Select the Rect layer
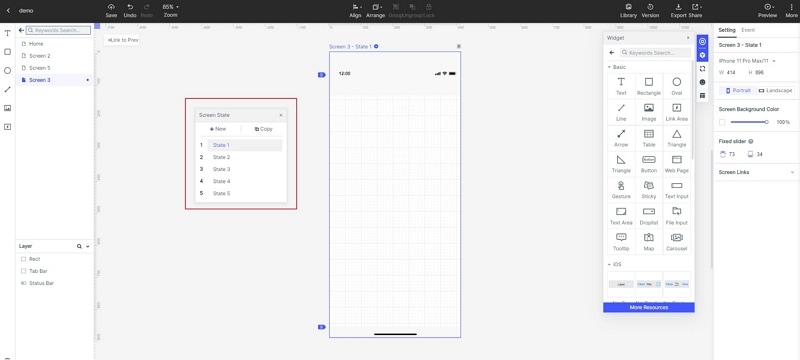Viewport: 800px width, 360px height. click(x=55, y=259)
